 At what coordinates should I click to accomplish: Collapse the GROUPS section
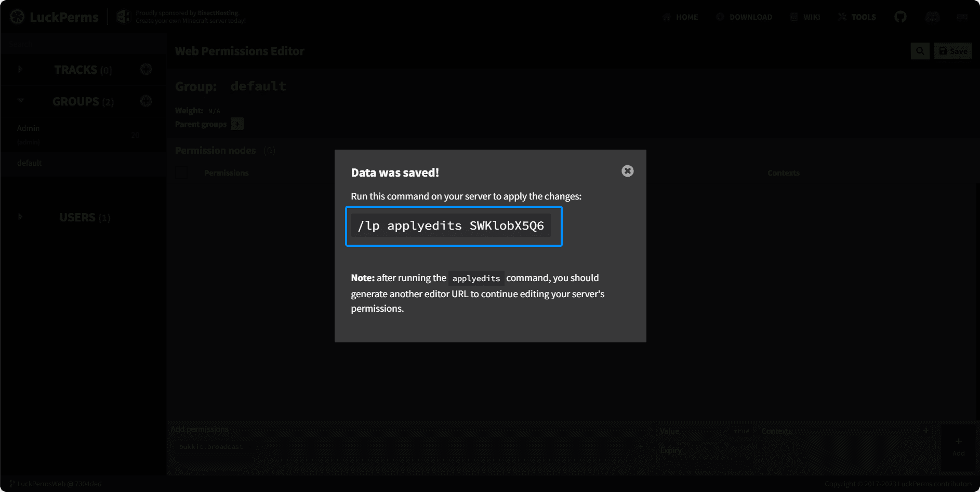click(x=20, y=101)
